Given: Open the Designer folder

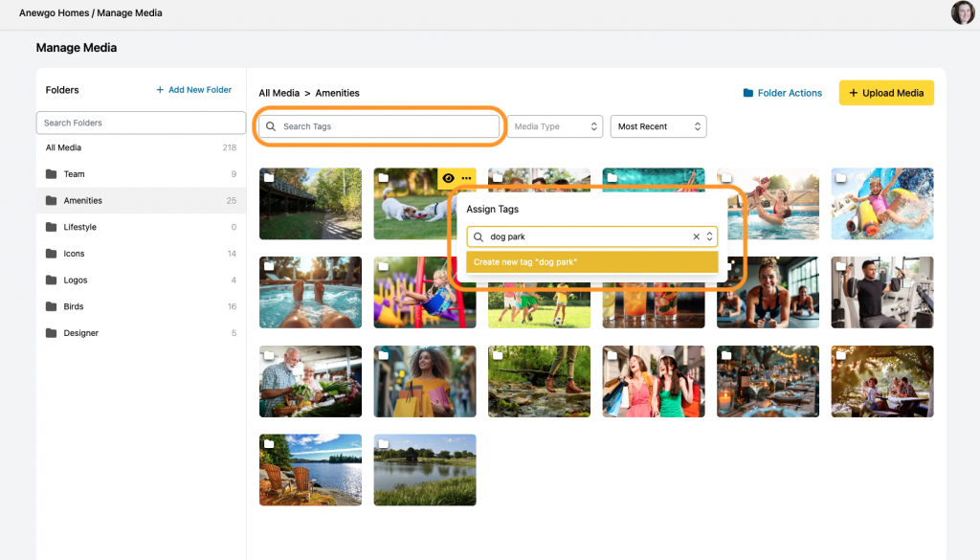Looking at the screenshot, I should click(141, 333).
